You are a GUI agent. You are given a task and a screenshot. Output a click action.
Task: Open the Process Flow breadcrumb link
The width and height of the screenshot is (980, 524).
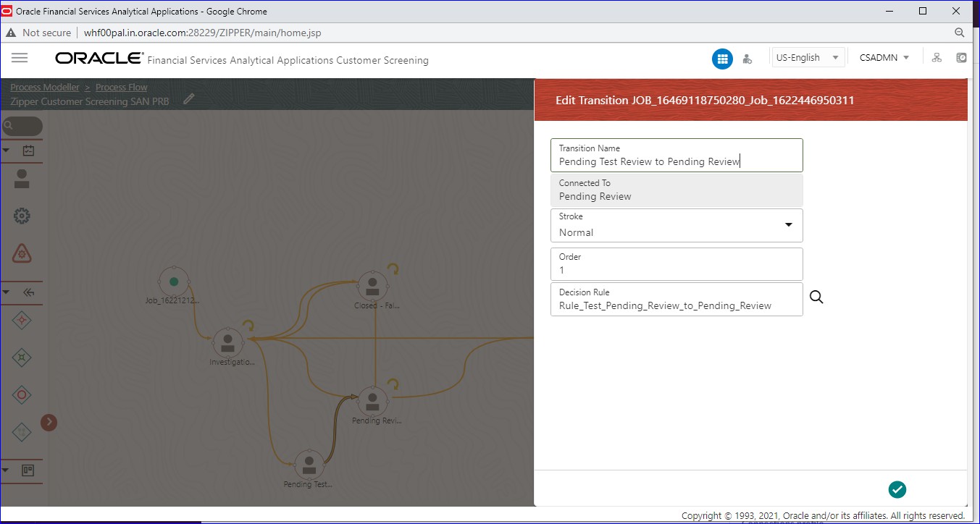121,87
